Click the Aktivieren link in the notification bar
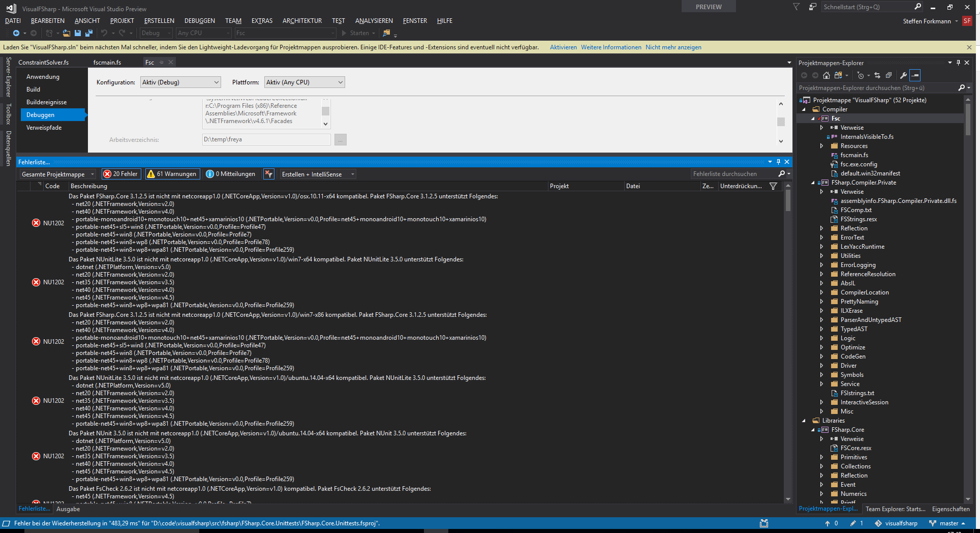980x533 pixels. click(x=563, y=47)
